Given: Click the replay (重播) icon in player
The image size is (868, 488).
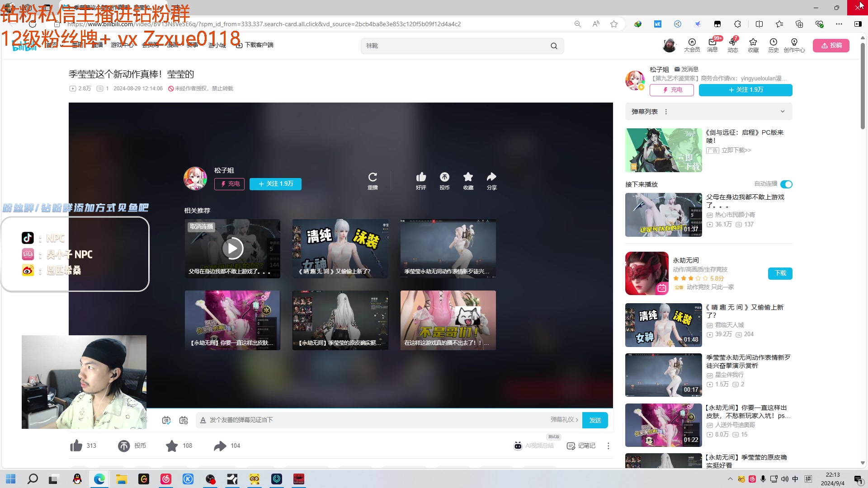Looking at the screenshot, I should click(x=373, y=177).
